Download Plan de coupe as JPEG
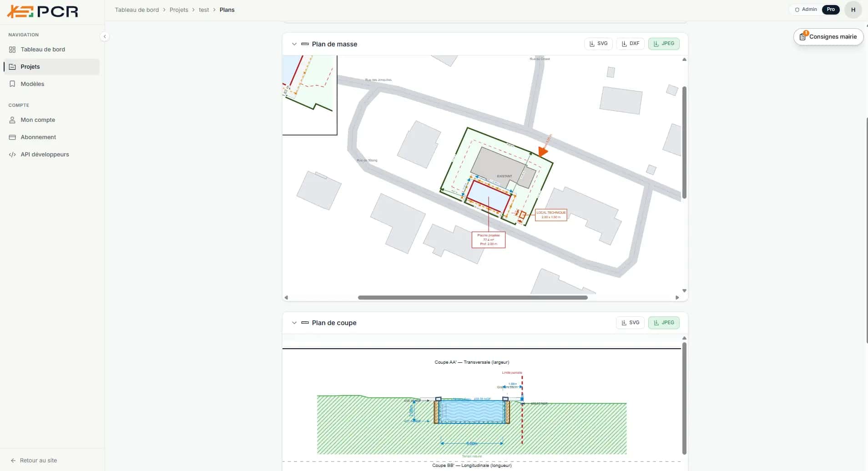This screenshot has width=868, height=471. [x=664, y=323]
